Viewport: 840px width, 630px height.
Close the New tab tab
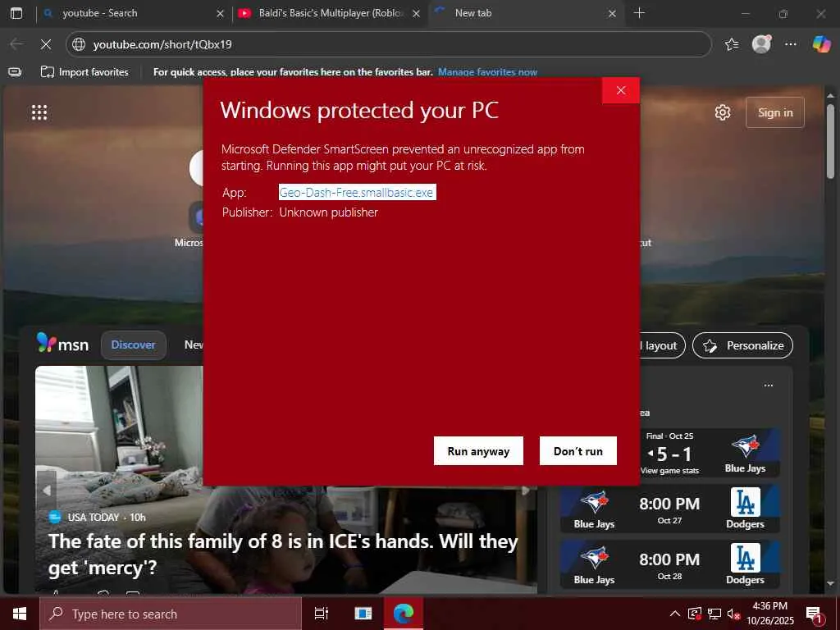click(x=612, y=14)
